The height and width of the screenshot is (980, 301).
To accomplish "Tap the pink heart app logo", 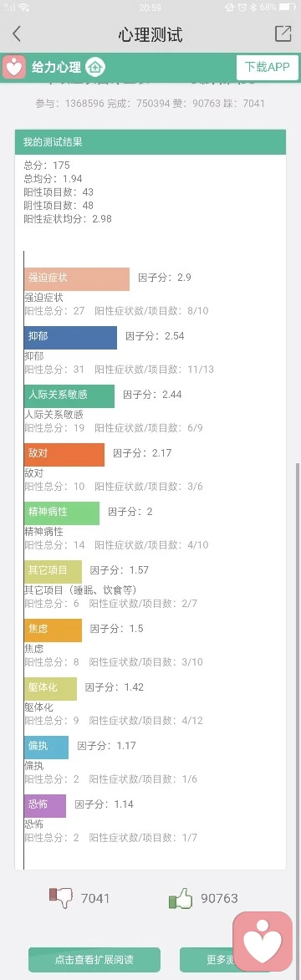I will pos(13,66).
